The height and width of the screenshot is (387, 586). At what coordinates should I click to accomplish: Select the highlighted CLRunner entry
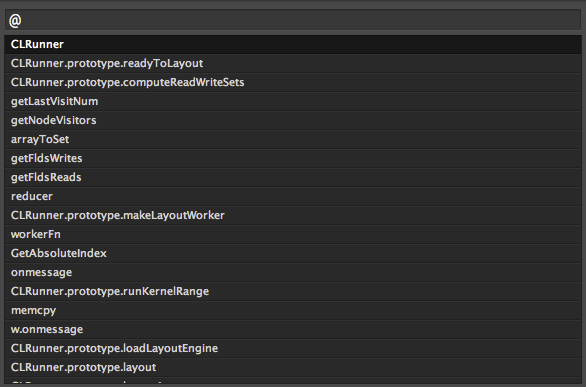293,44
